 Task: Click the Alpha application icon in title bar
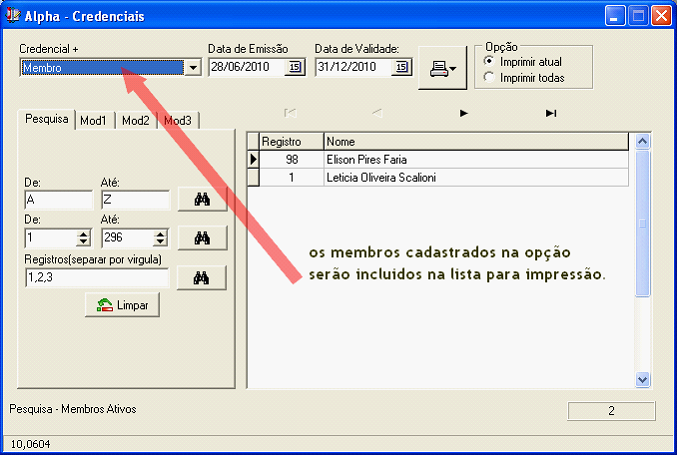[x=13, y=15]
